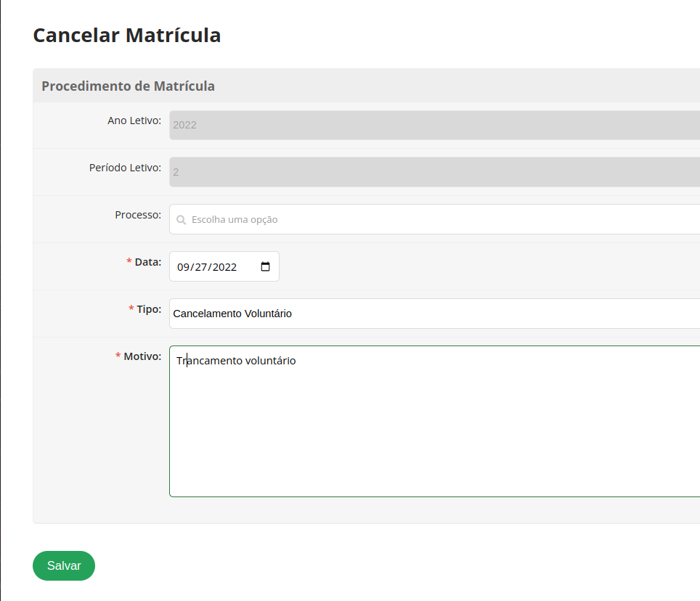The image size is (700, 601).
Task: Expand the Processo 'Escolha uma opção' selector
Action: tap(436, 219)
